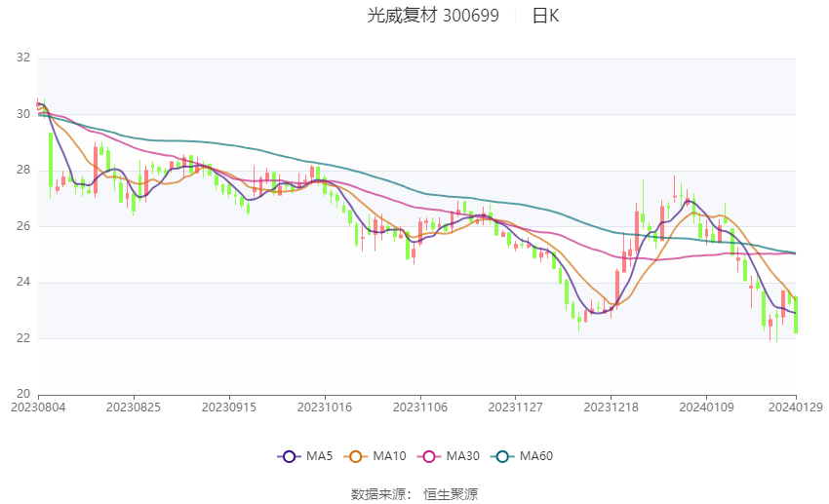Toggle the MA60 legend marker

pyautogui.click(x=502, y=456)
